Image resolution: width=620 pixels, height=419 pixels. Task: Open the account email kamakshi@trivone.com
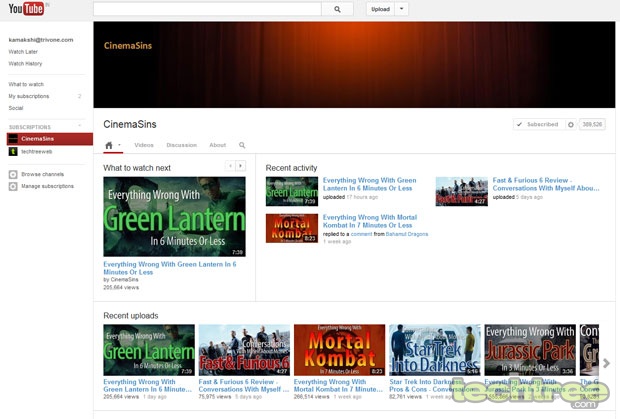[41, 40]
